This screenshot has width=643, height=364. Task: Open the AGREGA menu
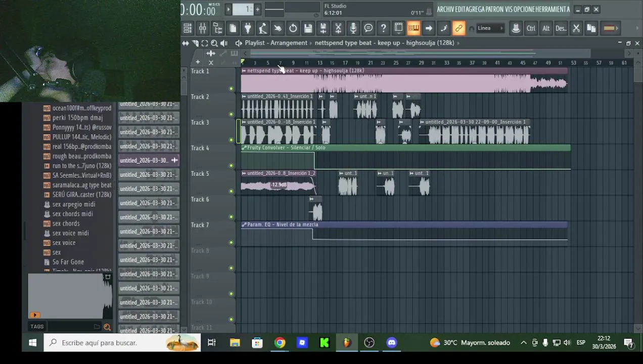coord(476,9)
